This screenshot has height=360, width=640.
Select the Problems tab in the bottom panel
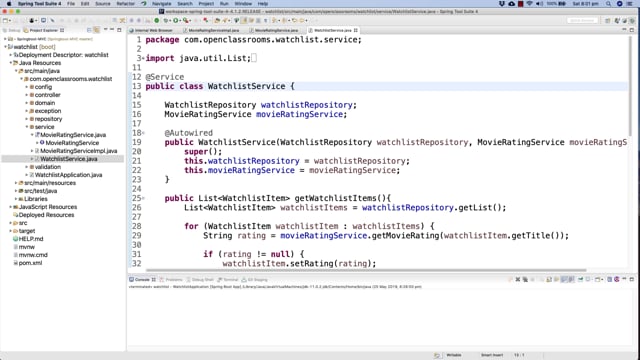click(171, 280)
